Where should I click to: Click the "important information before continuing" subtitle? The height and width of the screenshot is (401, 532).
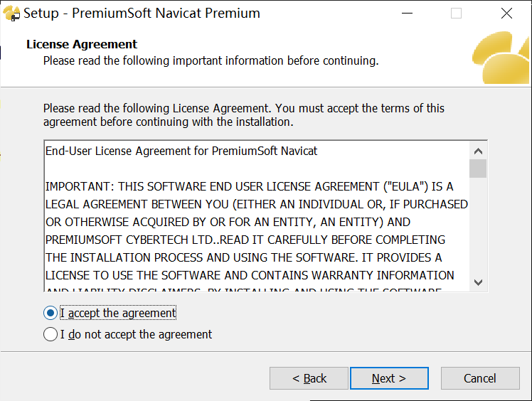point(211,60)
